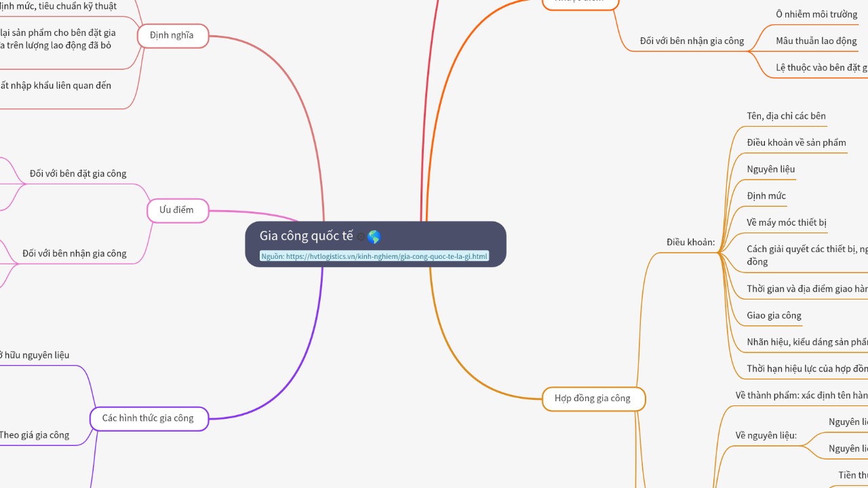
Task: Click the nhập khẩu liên quan đến node
Action: point(56,85)
